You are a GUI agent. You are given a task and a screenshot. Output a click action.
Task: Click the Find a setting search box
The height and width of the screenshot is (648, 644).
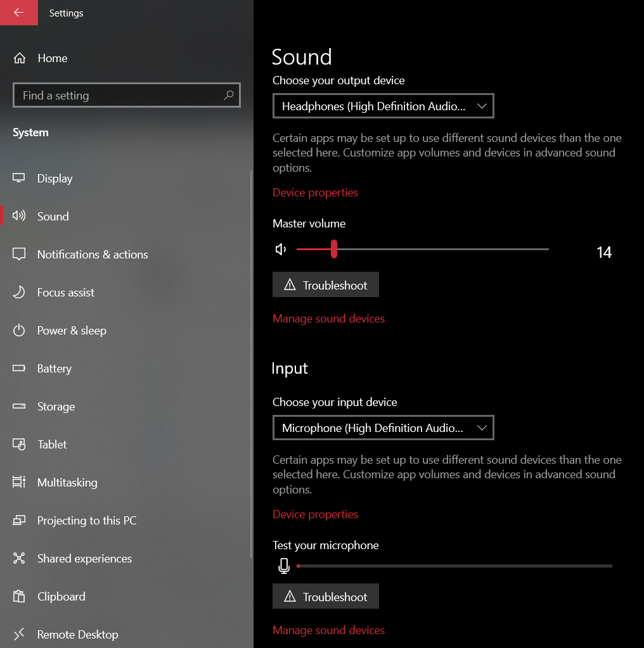pos(120,96)
